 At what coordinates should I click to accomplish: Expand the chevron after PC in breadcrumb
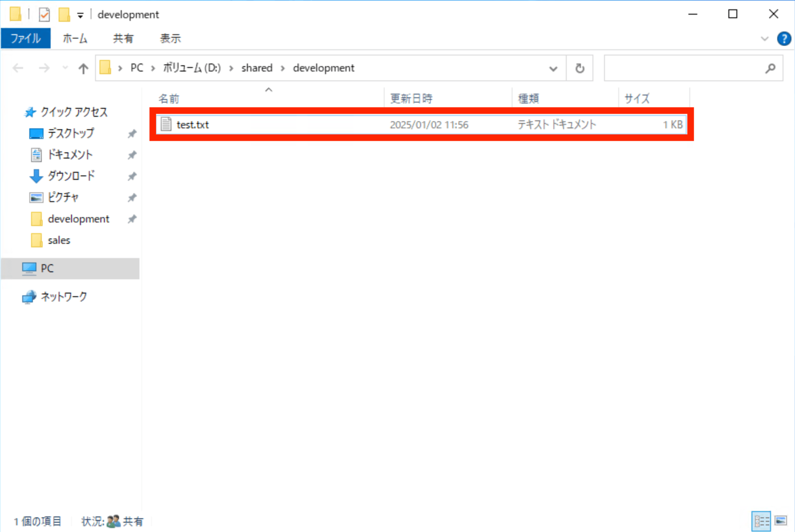(153, 68)
